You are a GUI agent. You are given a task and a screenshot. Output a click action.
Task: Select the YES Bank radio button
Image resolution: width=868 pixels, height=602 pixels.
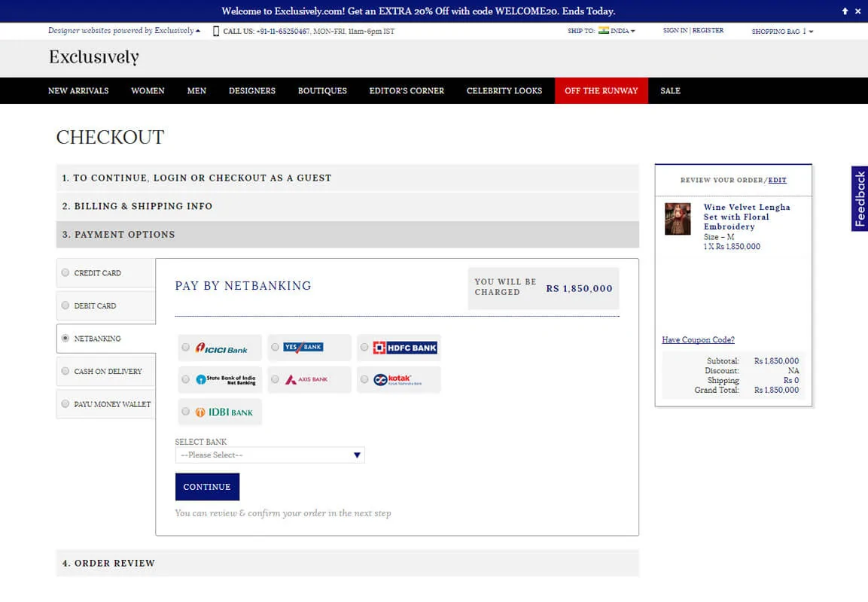(x=275, y=348)
